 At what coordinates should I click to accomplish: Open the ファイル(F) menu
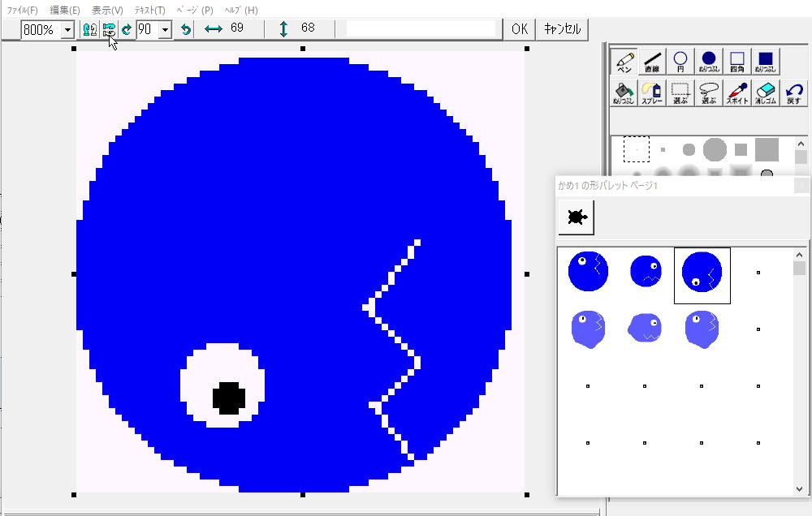[x=22, y=11]
